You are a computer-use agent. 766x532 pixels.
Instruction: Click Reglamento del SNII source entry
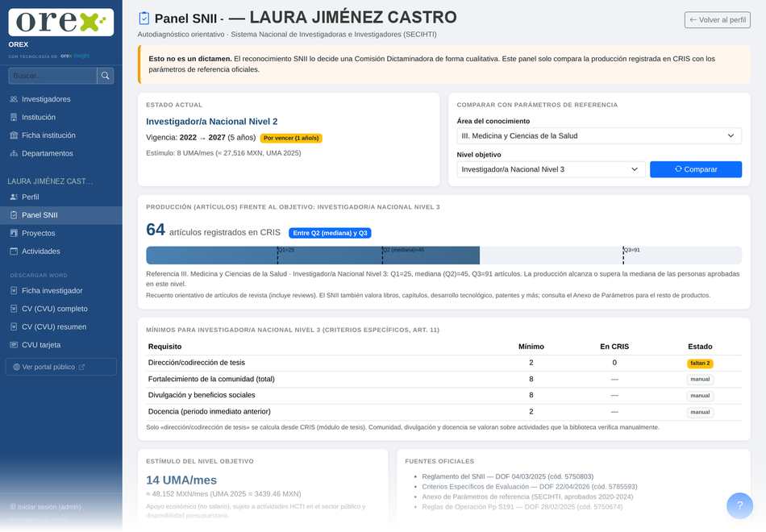coord(507,476)
